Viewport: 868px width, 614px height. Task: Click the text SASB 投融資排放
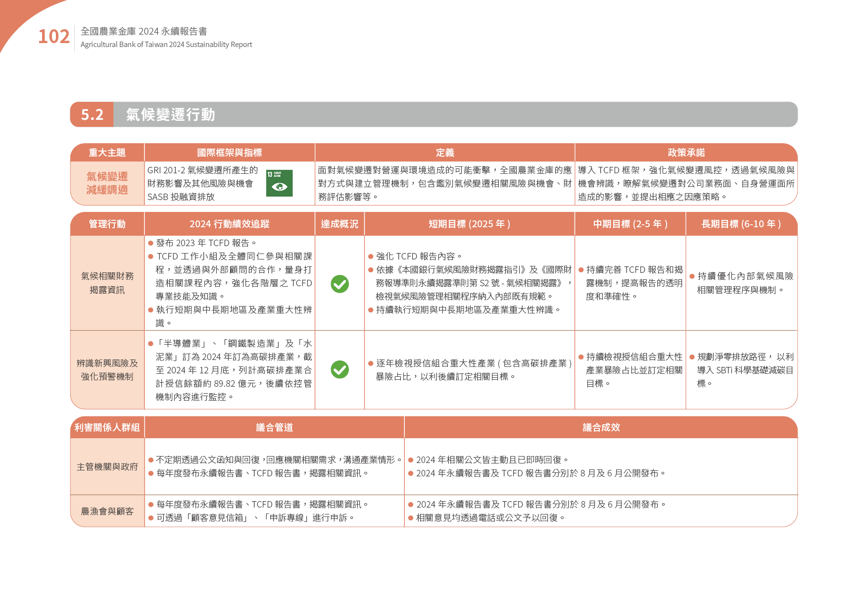pyautogui.click(x=181, y=197)
